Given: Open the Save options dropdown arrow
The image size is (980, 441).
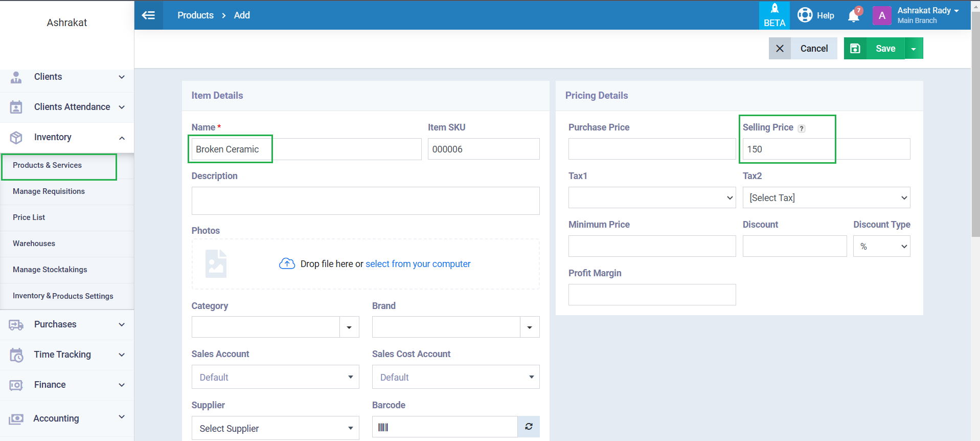Looking at the screenshot, I should click(x=914, y=49).
